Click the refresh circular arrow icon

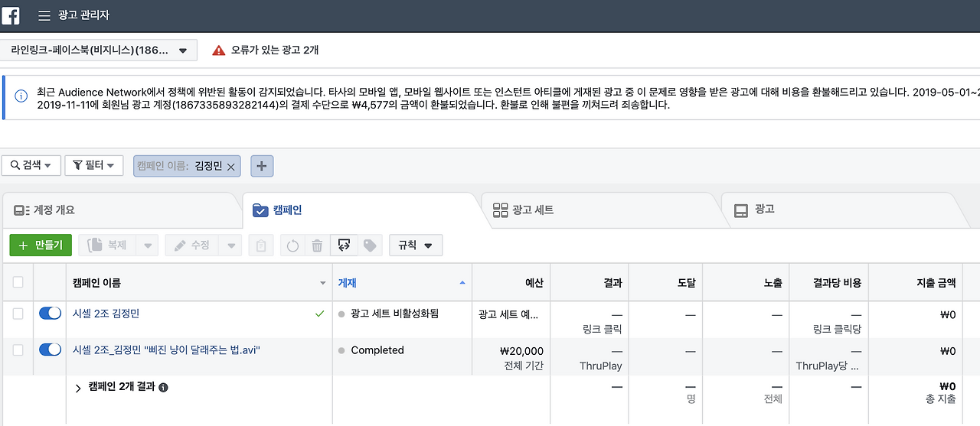(x=292, y=246)
